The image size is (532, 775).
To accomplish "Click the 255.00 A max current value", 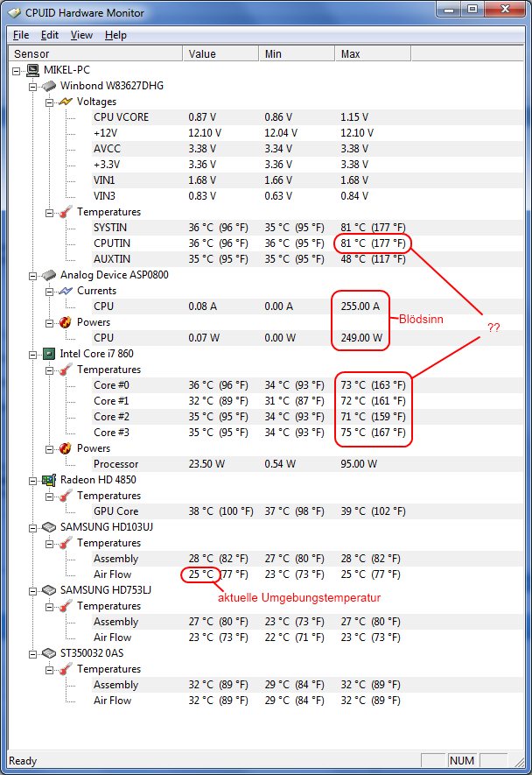I will pyautogui.click(x=360, y=306).
